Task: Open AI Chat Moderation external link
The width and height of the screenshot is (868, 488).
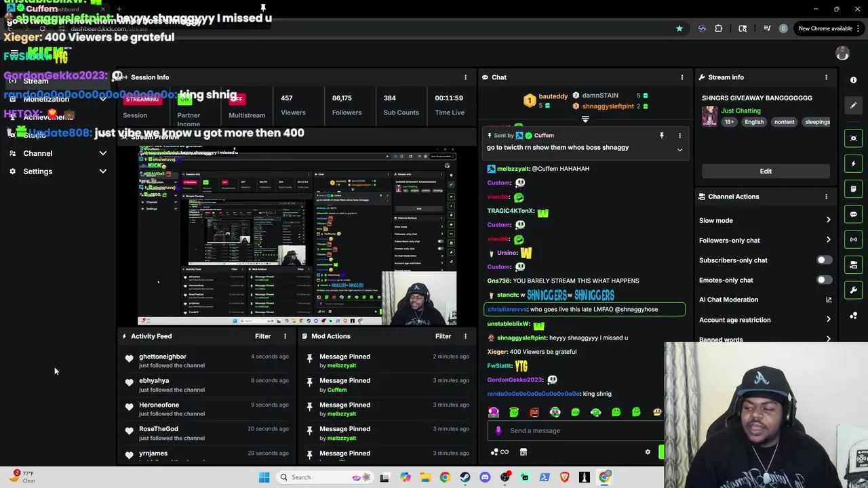Action: click(828, 300)
